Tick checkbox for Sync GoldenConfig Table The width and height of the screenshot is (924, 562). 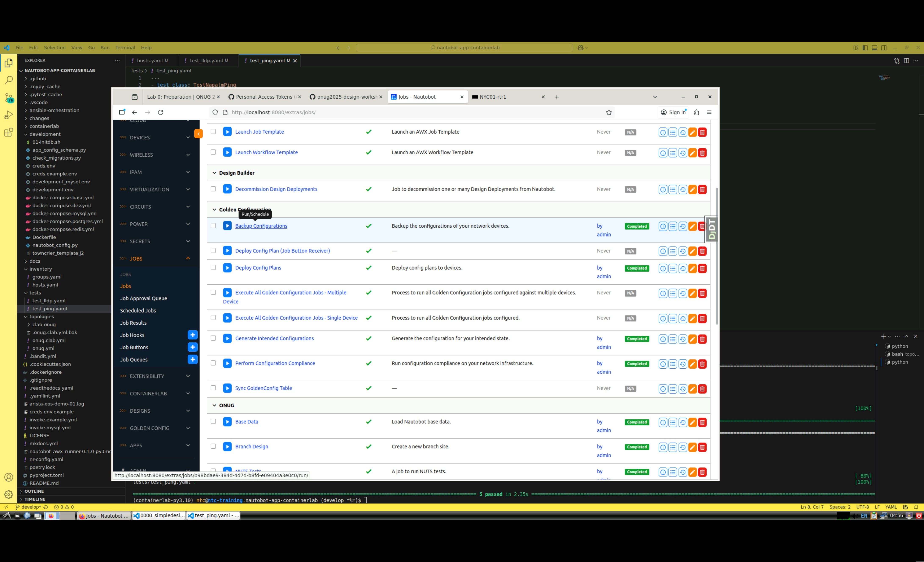point(213,388)
